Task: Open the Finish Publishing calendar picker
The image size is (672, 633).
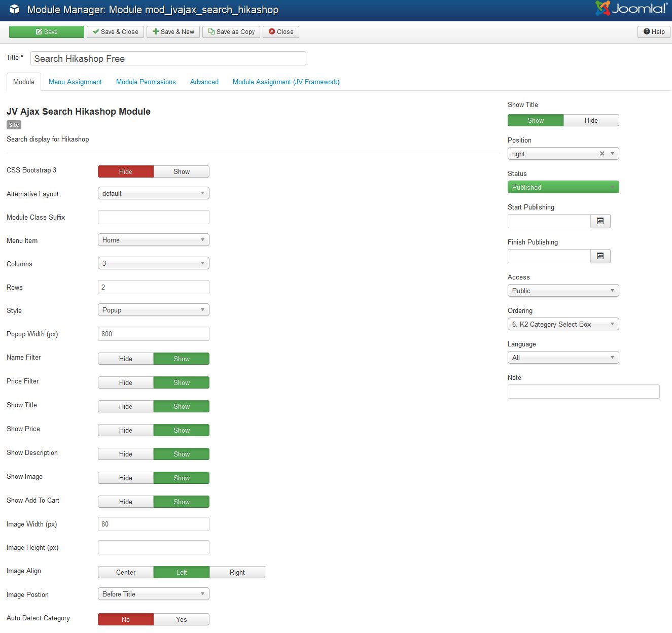Action: (600, 256)
